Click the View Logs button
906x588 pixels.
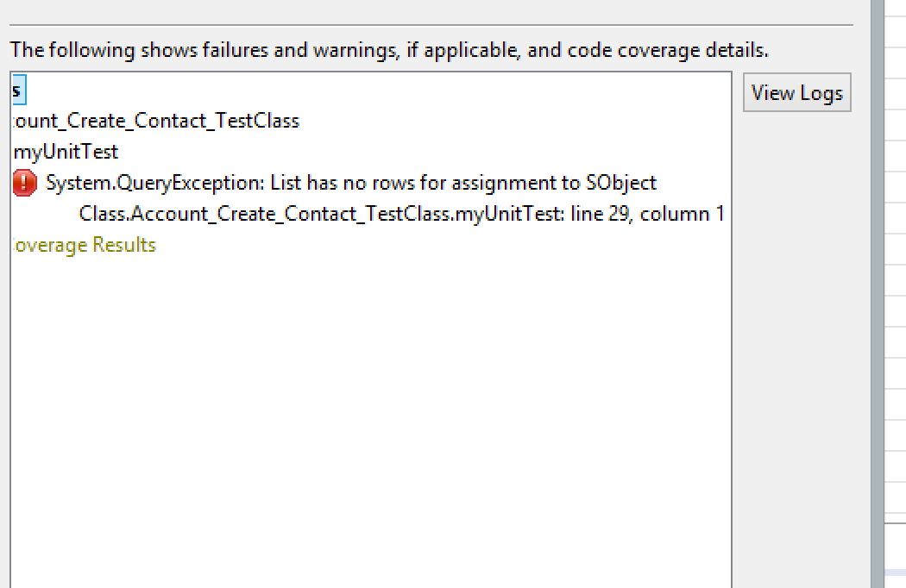pyautogui.click(x=796, y=93)
